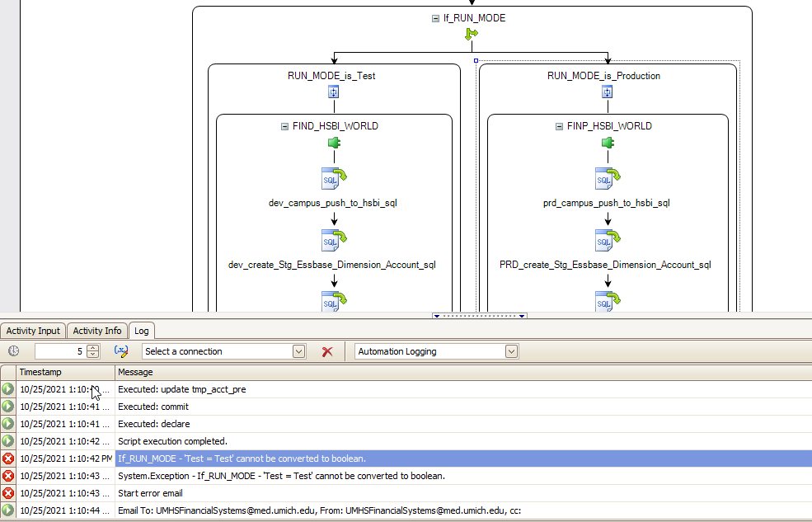The image size is (812, 522).
Task: Switch to the Activity Input tab
Action: 33,331
